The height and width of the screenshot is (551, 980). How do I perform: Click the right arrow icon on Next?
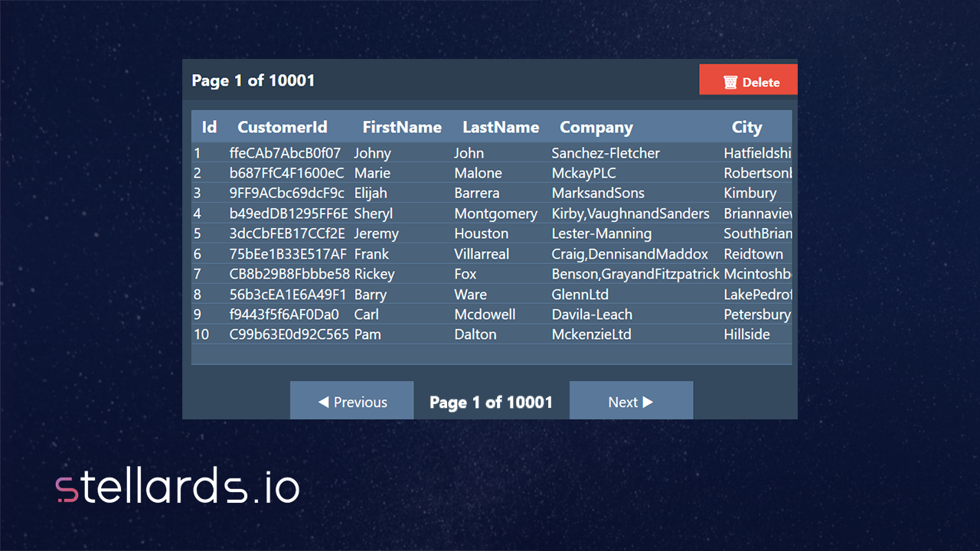click(648, 402)
